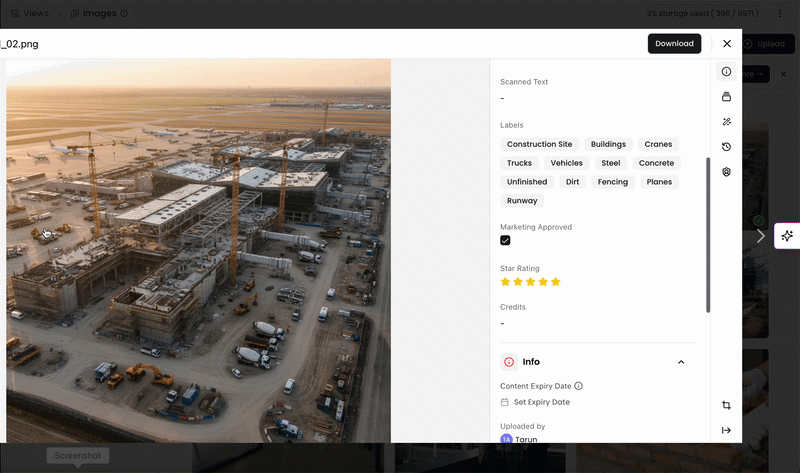Close the background banner with X icon

(783, 74)
